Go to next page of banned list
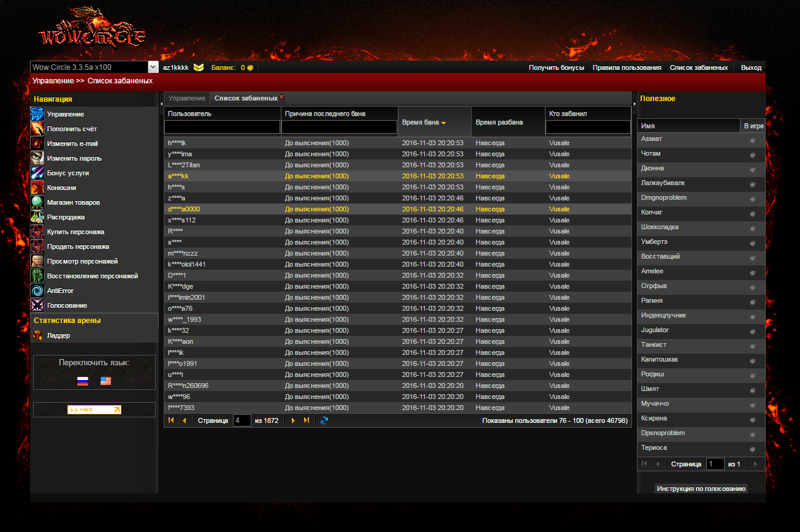Viewport: 800px width, 532px height. click(293, 420)
